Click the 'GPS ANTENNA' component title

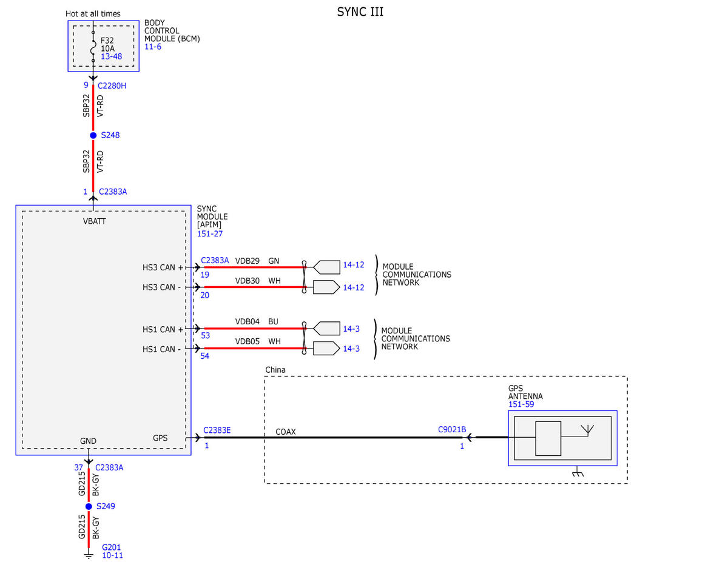pos(525,392)
